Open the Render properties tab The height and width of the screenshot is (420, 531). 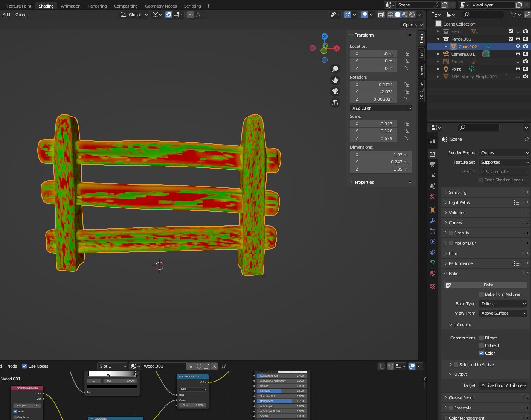tap(432, 154)
